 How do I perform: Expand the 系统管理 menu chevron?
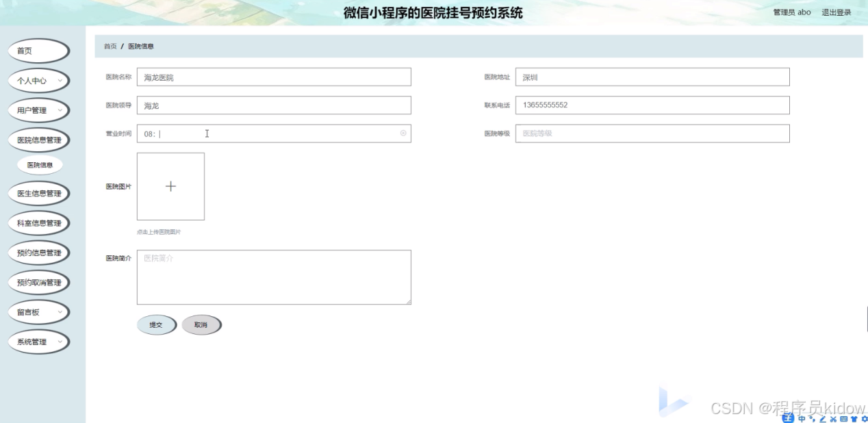[x=60, y=342]
